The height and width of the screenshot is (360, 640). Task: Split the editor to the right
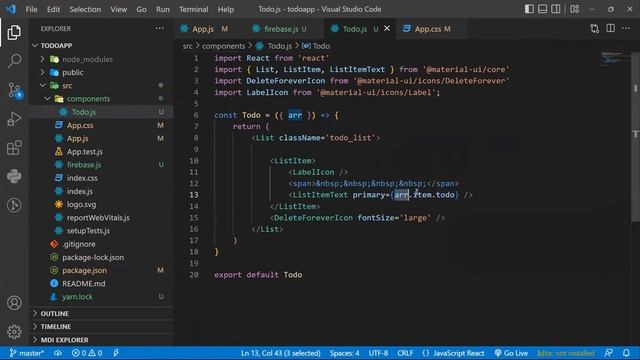click(x=611, y=29)
